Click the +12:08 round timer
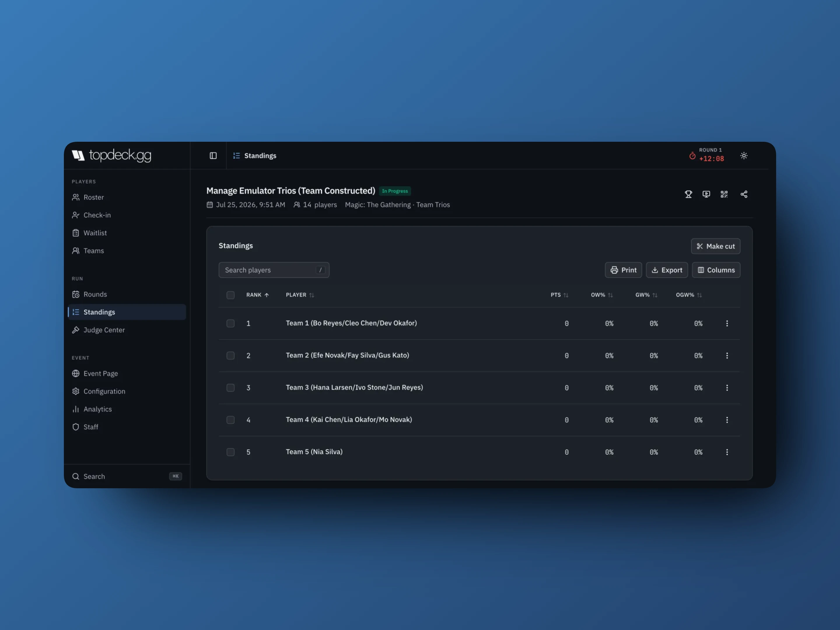Viewport: 840px width, 630px height. tap(711, 159)
